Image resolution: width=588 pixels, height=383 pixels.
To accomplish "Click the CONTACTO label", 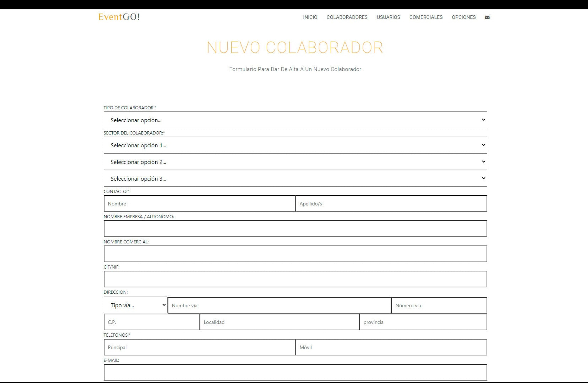I will 116,191.
